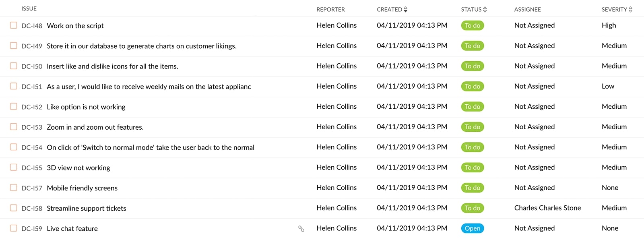Open 'Mobile friendly screens' issue
644x238 pixels.
click(x=82, y=188)
